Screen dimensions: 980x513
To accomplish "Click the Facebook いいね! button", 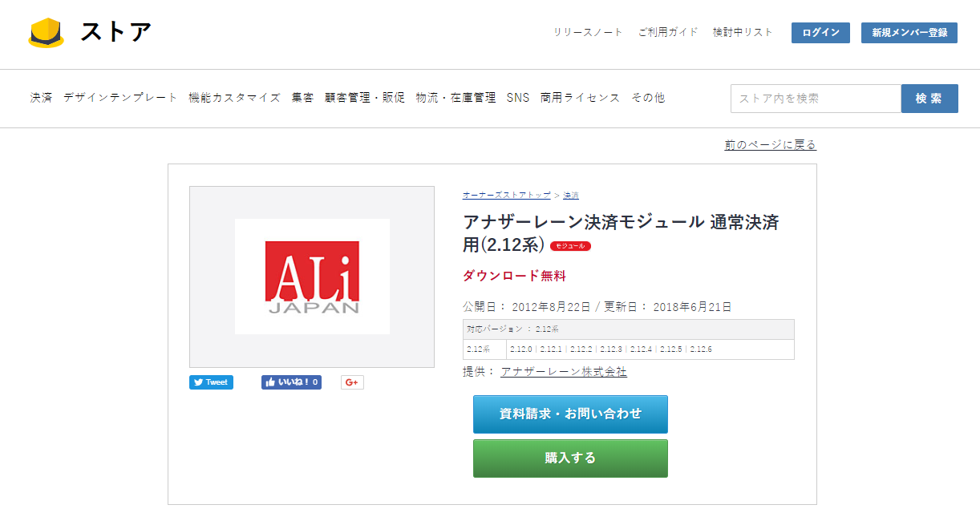I will [291, 382].
